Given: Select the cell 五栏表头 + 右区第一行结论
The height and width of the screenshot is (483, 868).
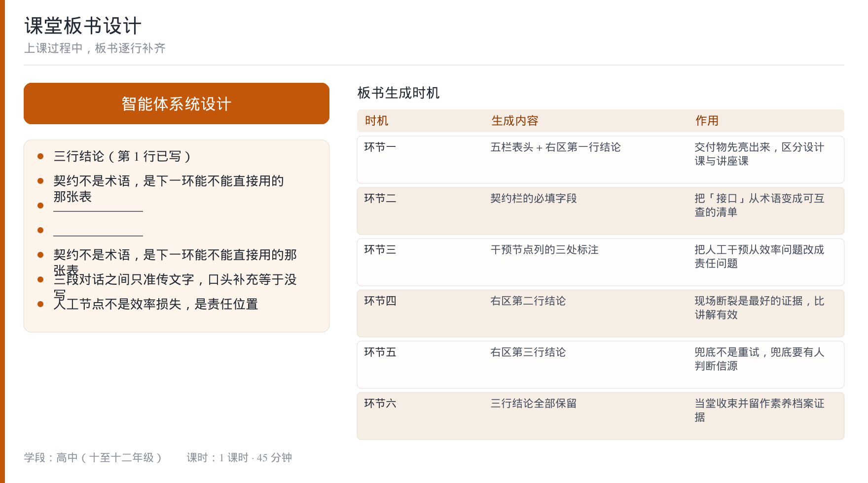Looking at the screenshot, I should pyautogui.click(x=555, y=147).
